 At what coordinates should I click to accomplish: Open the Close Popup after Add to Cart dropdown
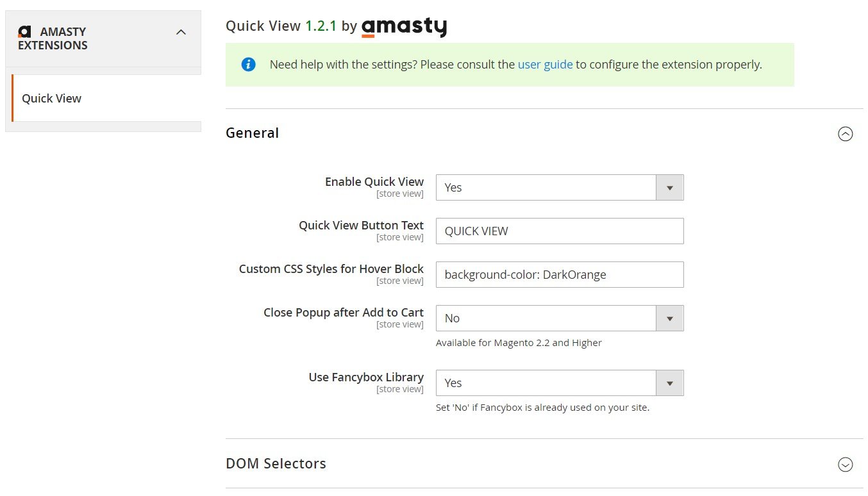[x=560, y=318]
